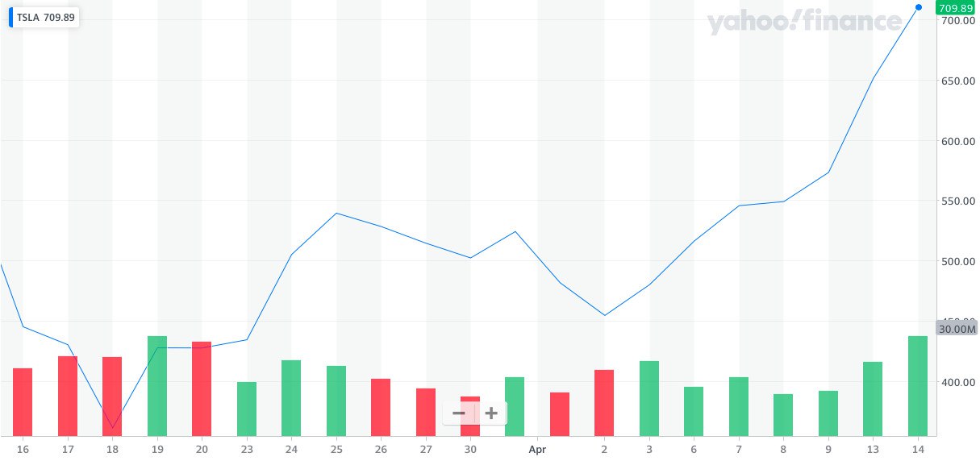Select the red volume bar for the 16th

coord(23,401)
